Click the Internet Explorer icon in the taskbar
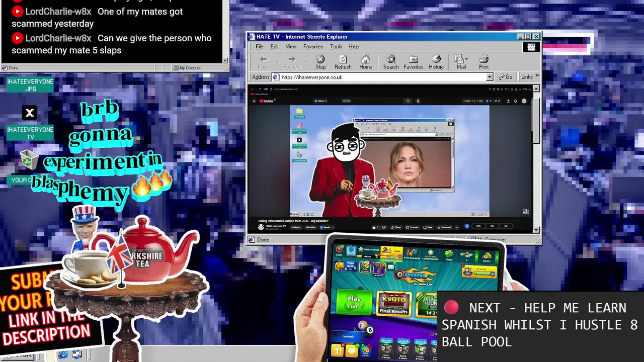Image resolution: width=644 pixels, height=362 pixels. (x=63, y=355)
